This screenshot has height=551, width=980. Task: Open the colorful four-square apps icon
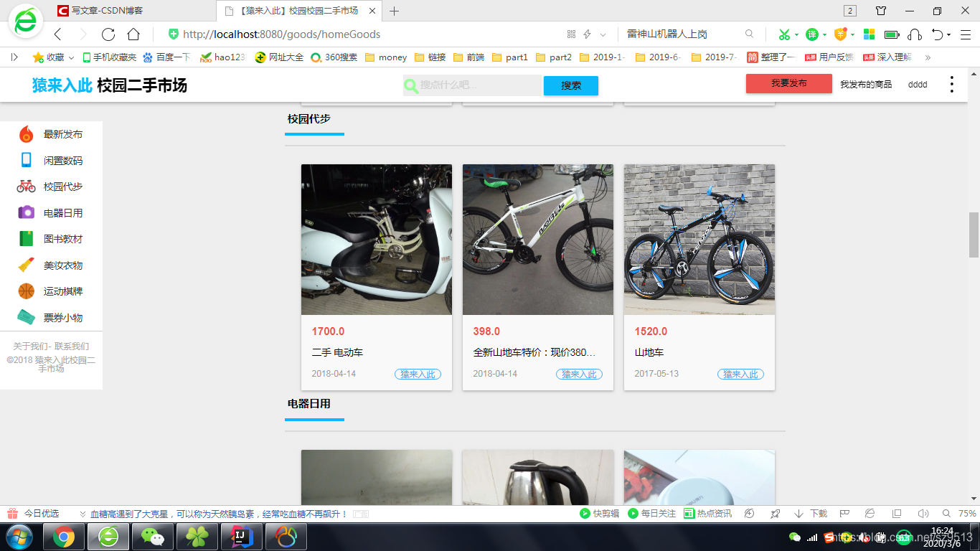coord(869,34)
